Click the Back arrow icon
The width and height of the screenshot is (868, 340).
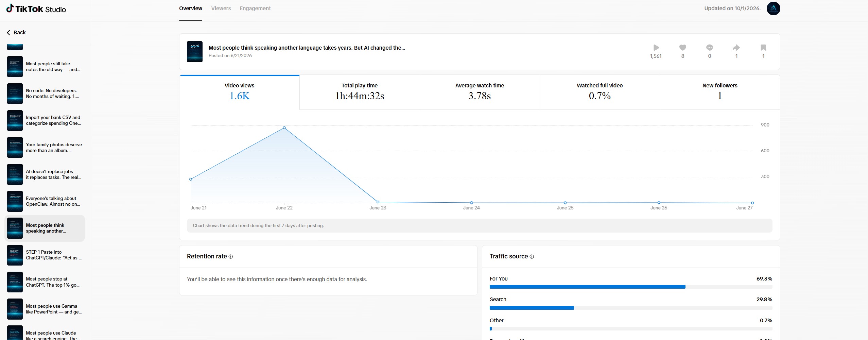tap(8, 33)
